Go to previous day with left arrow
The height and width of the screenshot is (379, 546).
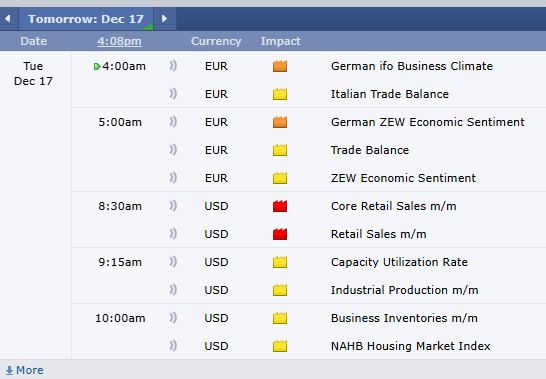[x=8, y=18]
